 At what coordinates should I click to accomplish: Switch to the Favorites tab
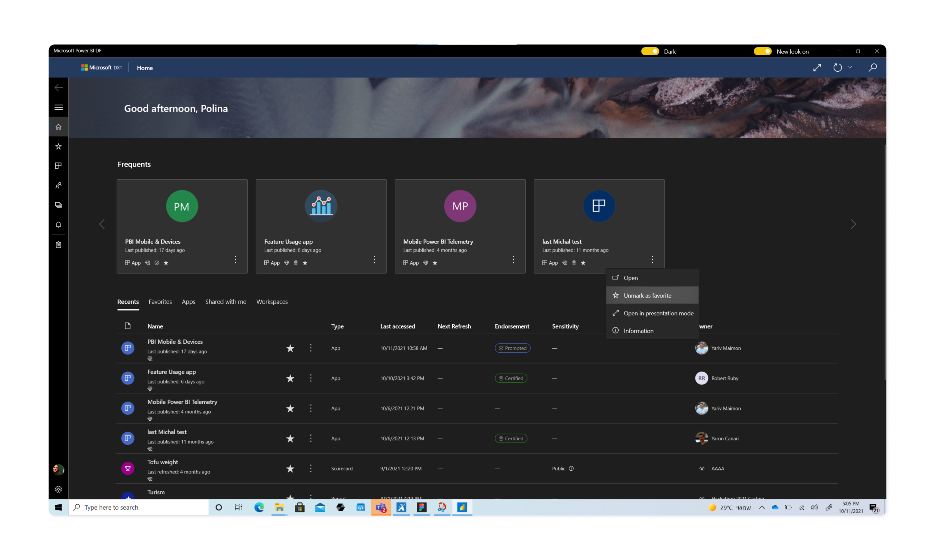click(x=160, y=302)
